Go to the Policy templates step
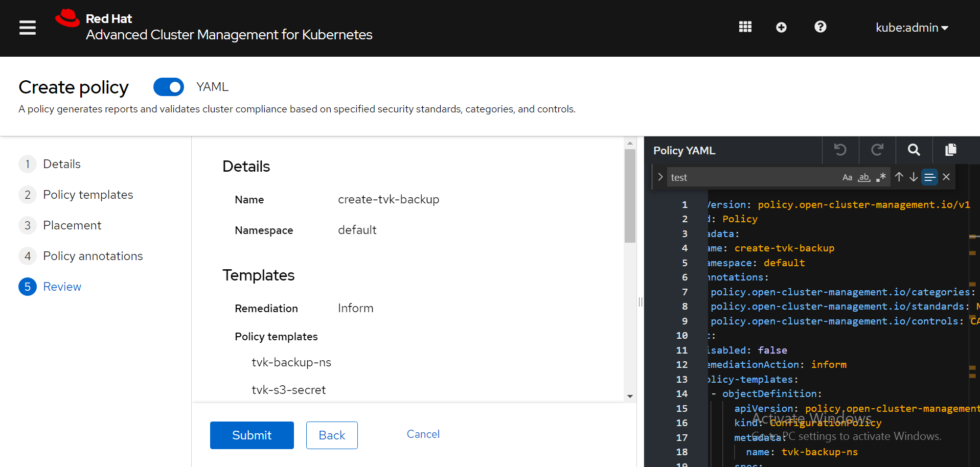Viewport: 980px width, 467px height. point(87,195)
